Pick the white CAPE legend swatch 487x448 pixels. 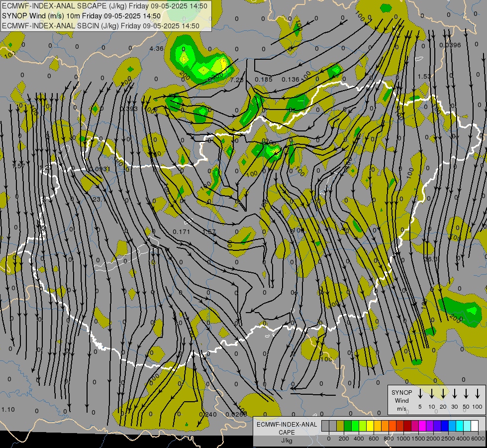(474, 426)
